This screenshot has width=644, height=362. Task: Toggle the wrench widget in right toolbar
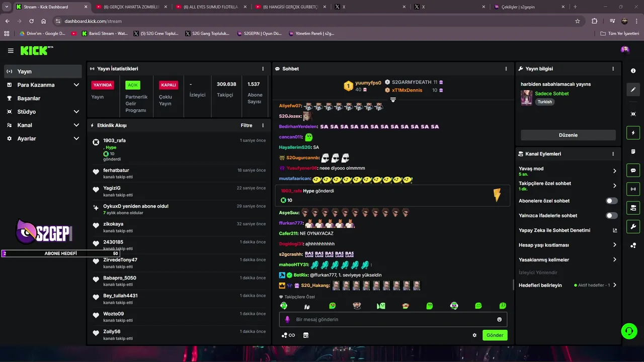pyautogui.click(x=633, y=226)
